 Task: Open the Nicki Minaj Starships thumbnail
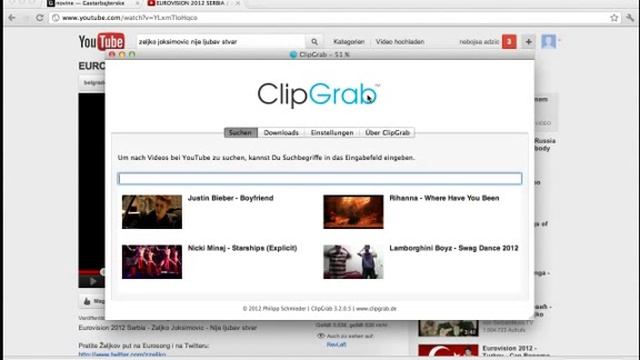pos(152,262)
